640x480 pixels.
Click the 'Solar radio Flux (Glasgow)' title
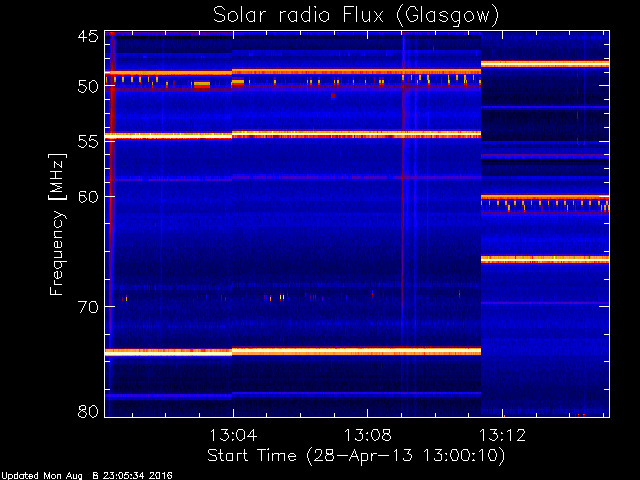(x=356, y=16)
